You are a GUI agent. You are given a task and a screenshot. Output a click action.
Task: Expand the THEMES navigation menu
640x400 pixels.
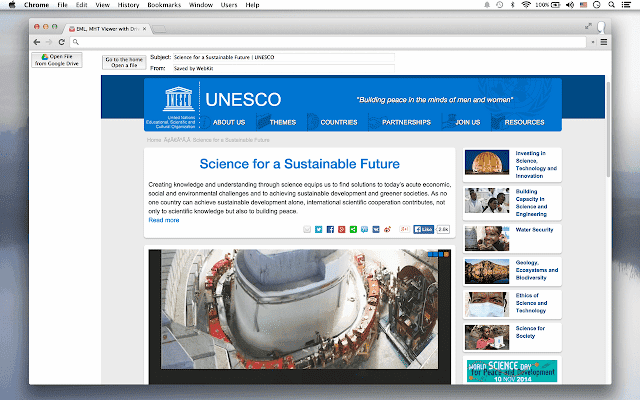tap(282, 122)
